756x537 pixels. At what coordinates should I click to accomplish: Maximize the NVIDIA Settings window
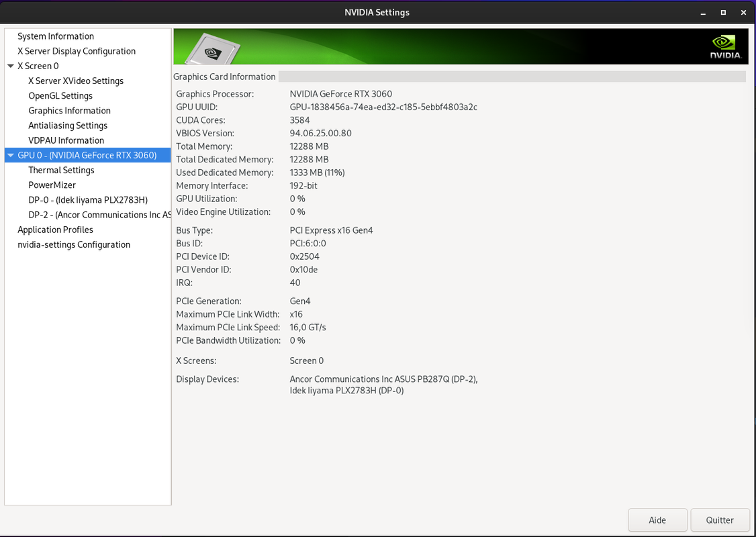pyautogui.click(x=723, y=13)
